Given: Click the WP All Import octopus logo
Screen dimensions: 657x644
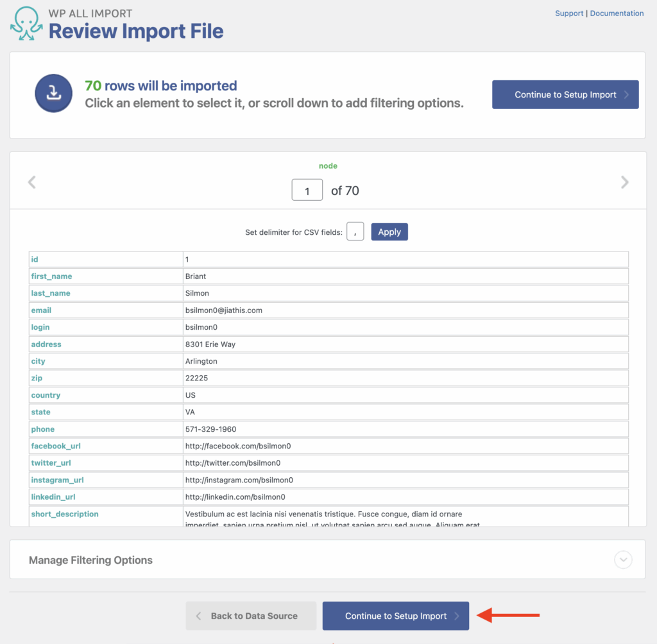Looking at the screenshot, I should pyautogui.click(x=26, y=24).
